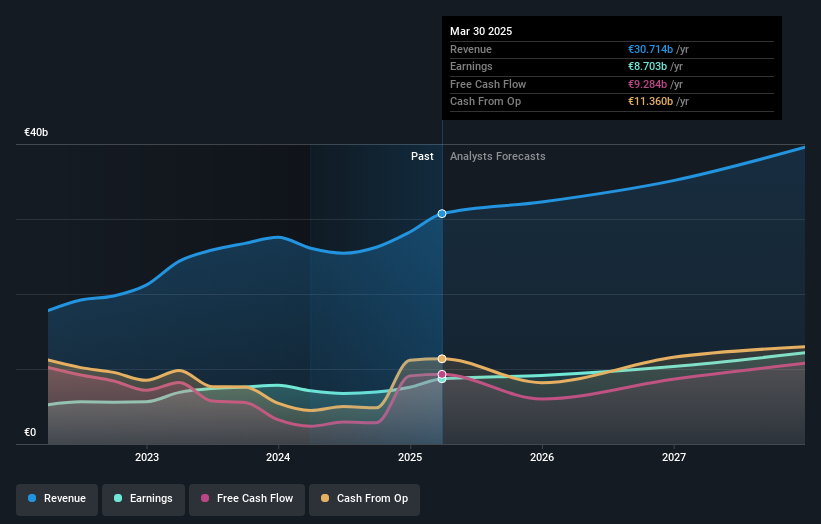Viewport: 821px width, 524px height.
Task: Click the orange Cash From Op legend dot
Action: [x=325, y=498]
